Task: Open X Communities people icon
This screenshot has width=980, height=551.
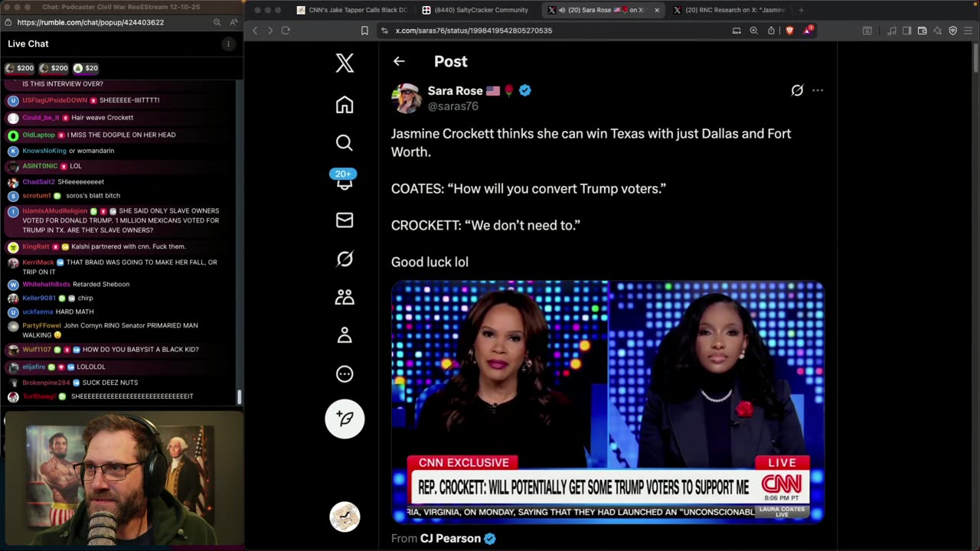Action: pos(345,297)
